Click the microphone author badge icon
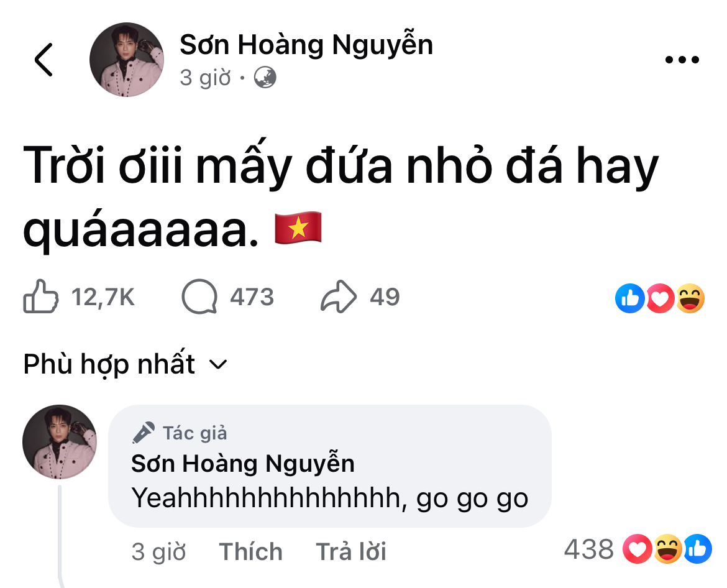727x588 pixels. [x=143, y=433]
